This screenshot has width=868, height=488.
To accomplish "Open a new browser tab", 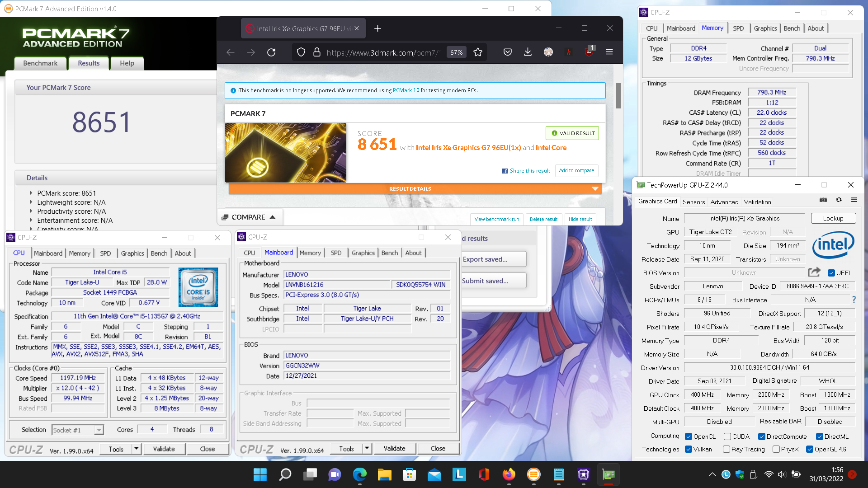I will click(x=377, y=28).
